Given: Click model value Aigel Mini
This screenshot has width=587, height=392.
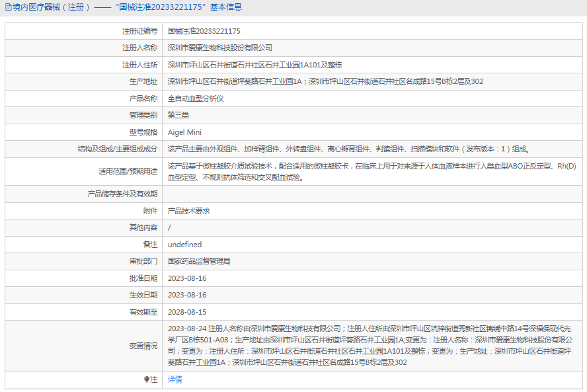Looking at the screenshot, I should [x=184, y=132].
